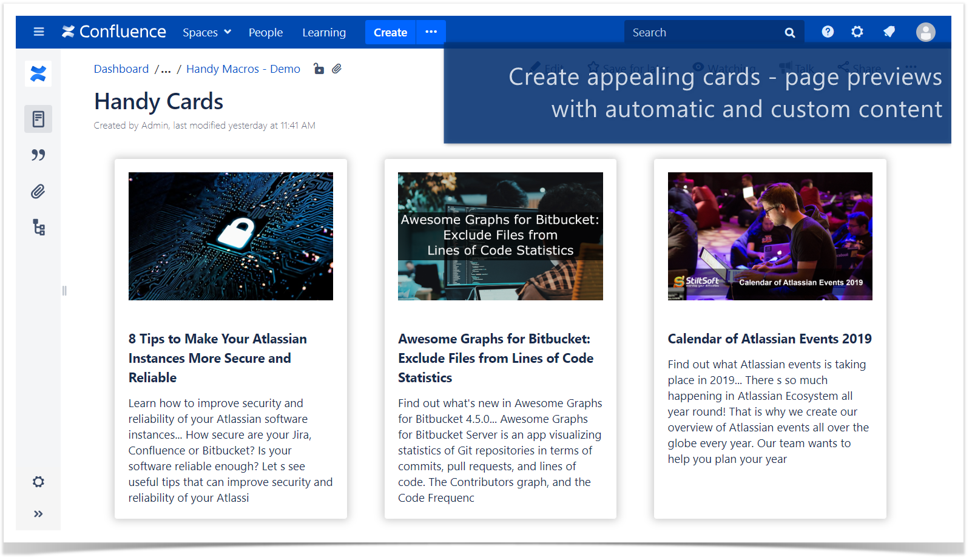Open Handy Macros - Demo breadcrumb link
972x560 pixels.
[243, 69]
